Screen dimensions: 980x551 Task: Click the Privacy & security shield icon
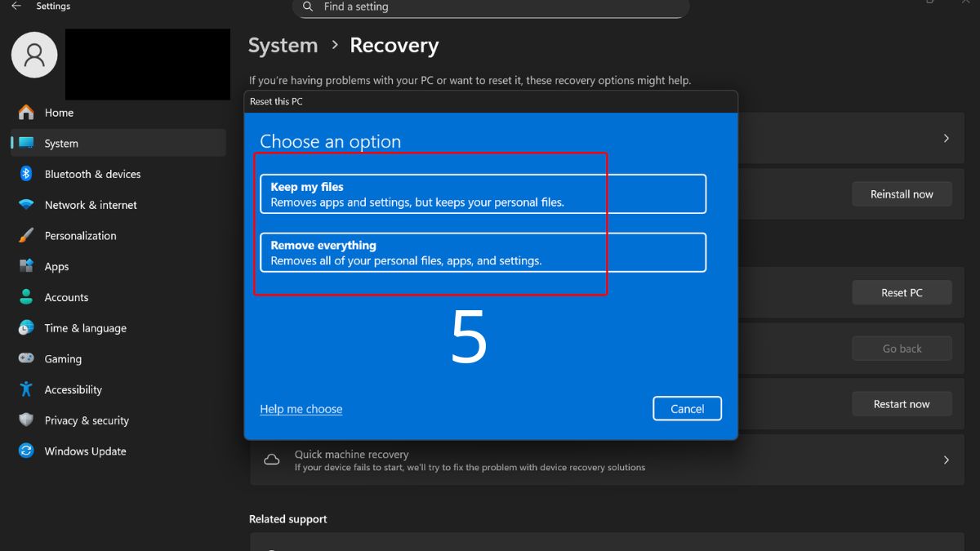point(26,420)
